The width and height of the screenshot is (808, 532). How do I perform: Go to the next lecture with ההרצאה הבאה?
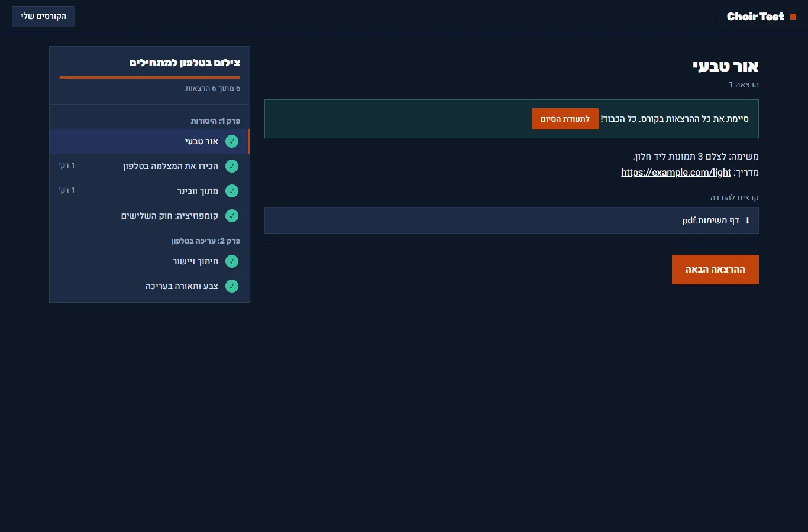715,270
